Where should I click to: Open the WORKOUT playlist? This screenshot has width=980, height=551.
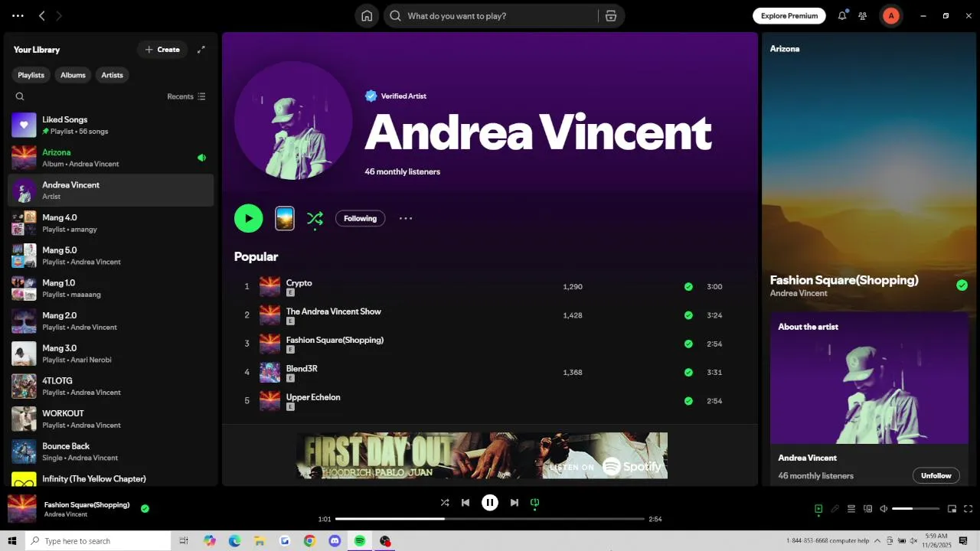click(111, 419)
